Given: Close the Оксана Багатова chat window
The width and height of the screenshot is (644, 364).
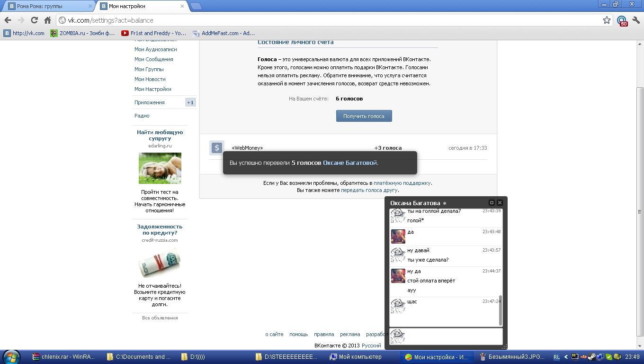Looking at the screenshot, I should coord(500,202).
